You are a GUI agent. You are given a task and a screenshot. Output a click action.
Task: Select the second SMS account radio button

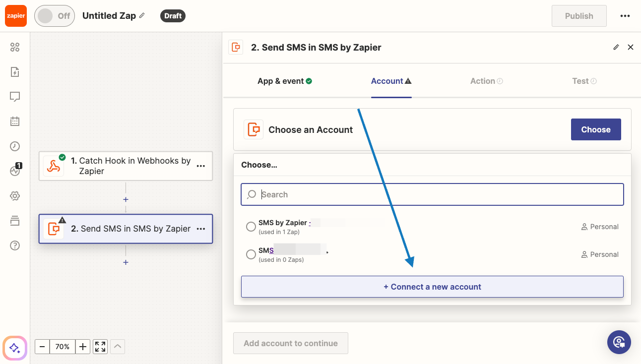click(x=251, y=254)
